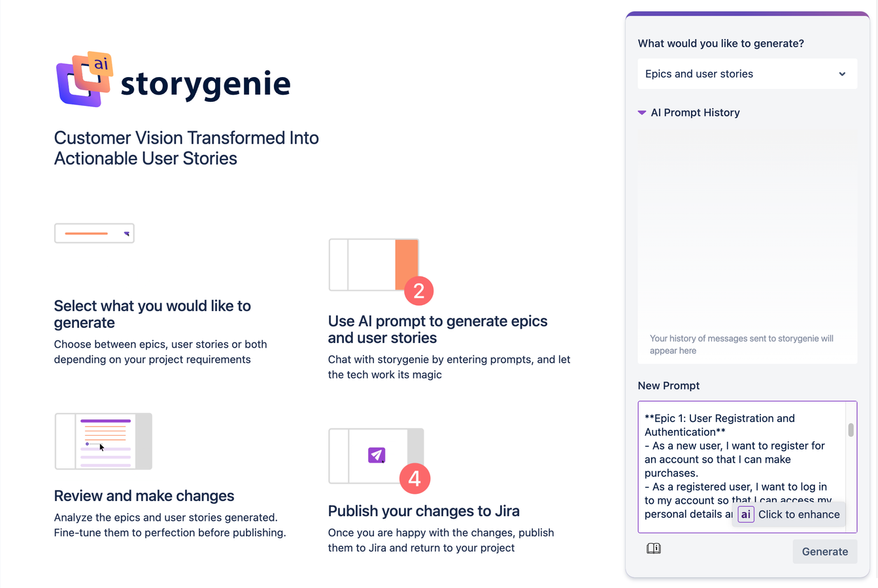Click the review changes illustration
The height and width of the screenshot is (588, 878).
click(103, 441)
